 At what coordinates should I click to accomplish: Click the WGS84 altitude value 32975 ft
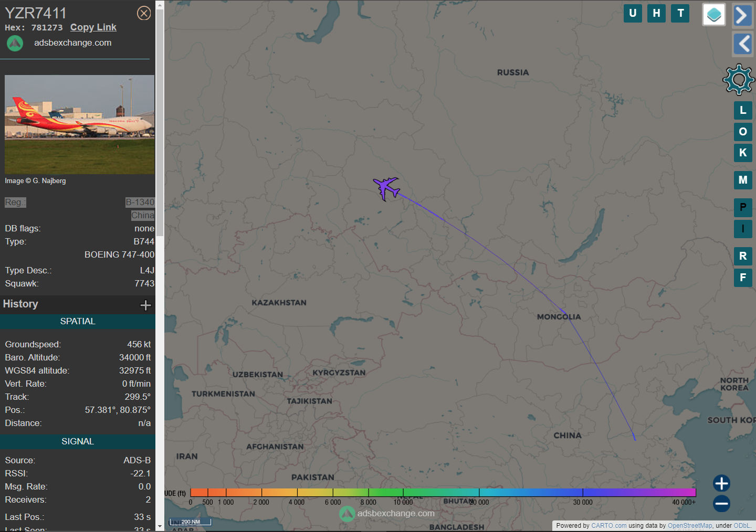point(135,371)
